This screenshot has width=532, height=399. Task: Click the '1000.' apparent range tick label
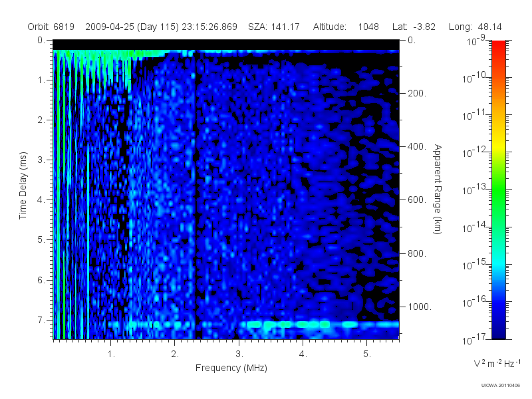point(420,307)
